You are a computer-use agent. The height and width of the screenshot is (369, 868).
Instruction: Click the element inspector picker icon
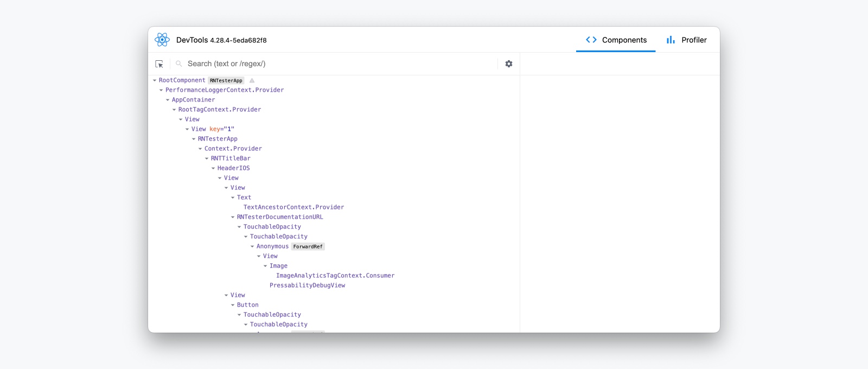click(159, 64)
